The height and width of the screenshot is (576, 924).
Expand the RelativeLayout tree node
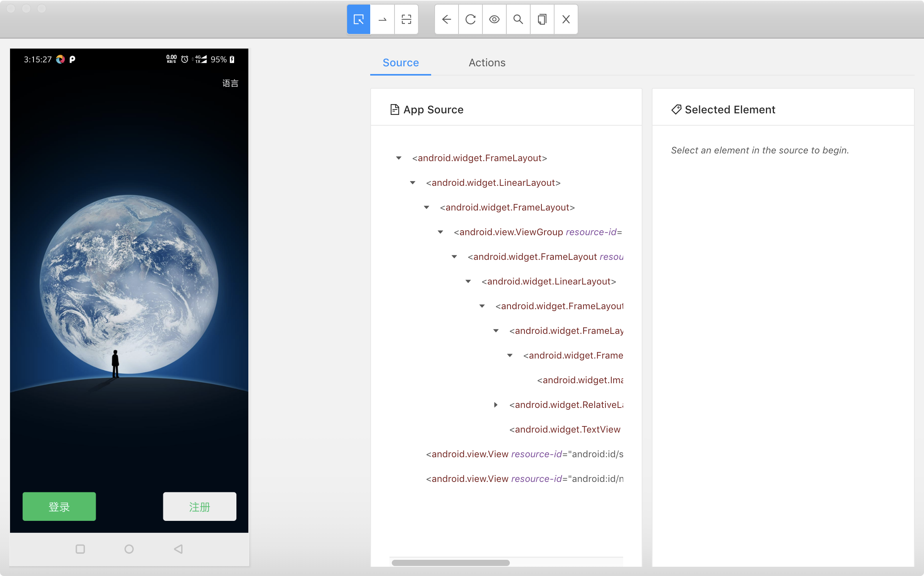point(496,405)
